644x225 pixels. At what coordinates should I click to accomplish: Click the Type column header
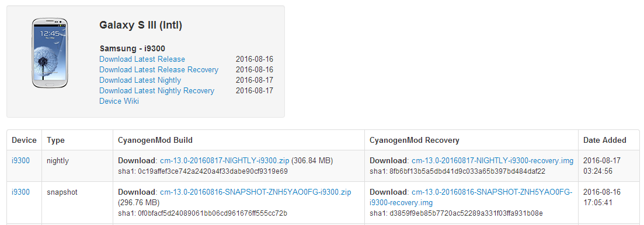click(55, 140)
